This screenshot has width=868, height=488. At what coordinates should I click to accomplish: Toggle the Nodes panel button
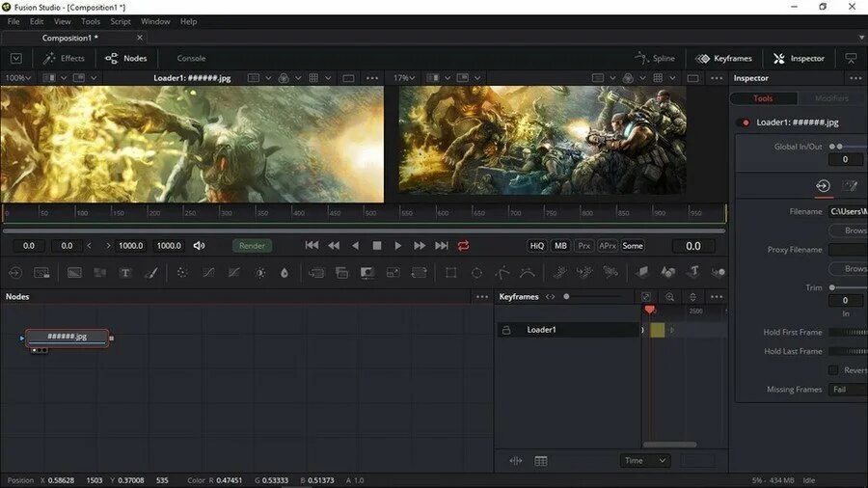pyautogui.click(x=126, y=58)
